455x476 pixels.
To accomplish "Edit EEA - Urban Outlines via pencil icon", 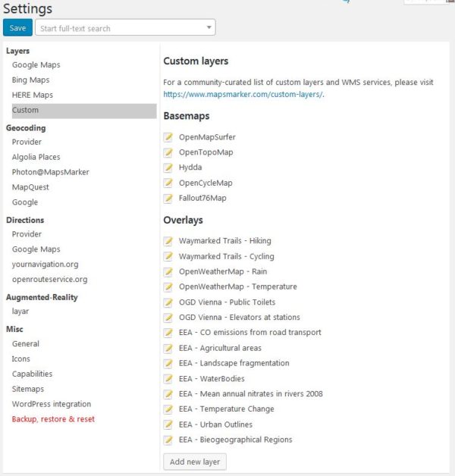I will tap(168, 424).
